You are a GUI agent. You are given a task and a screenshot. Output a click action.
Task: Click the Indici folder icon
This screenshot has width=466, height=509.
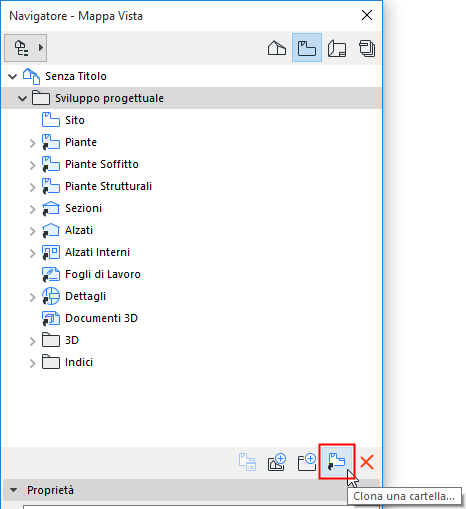point(51,362)
